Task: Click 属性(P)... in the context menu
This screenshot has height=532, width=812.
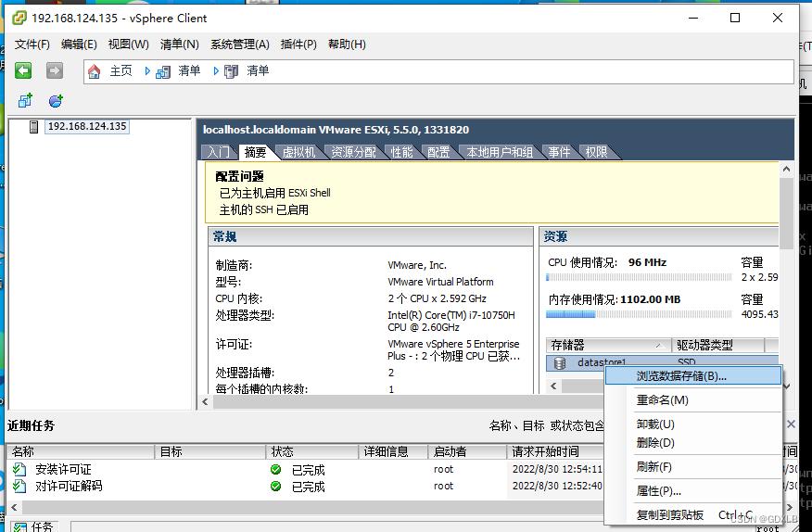Action: 658,491
